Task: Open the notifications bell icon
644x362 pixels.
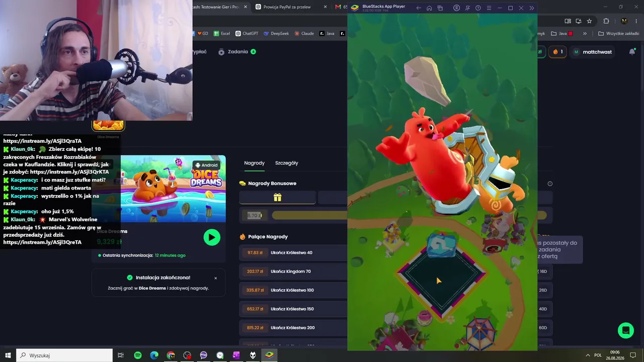Action: tap(632, 52)
